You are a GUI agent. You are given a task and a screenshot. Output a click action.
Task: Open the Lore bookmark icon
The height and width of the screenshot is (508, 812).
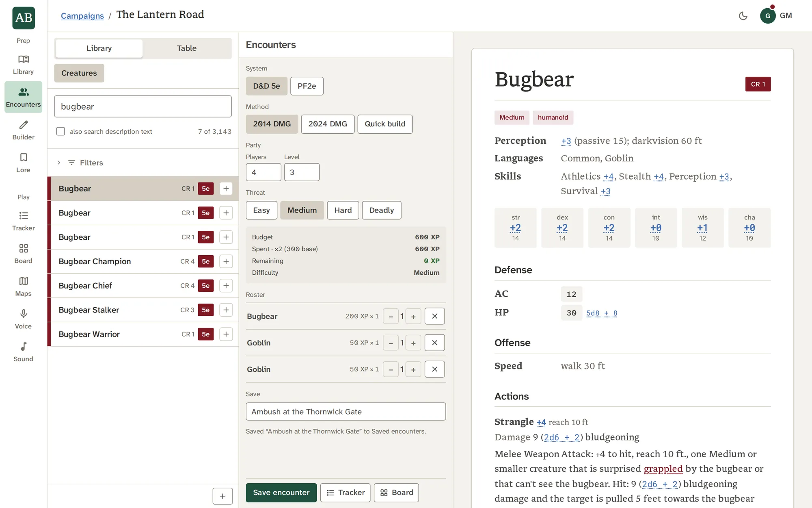23,163
